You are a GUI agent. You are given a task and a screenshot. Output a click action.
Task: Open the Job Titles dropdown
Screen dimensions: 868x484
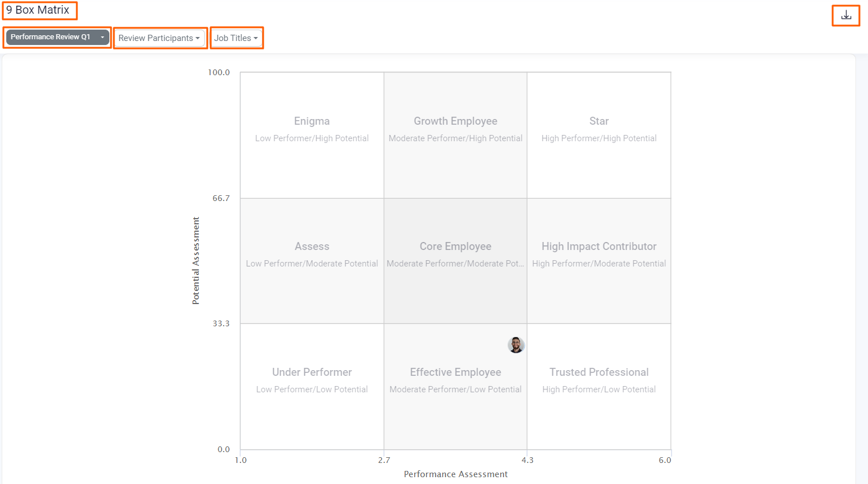pyautogui.click(x=236, y=38)
